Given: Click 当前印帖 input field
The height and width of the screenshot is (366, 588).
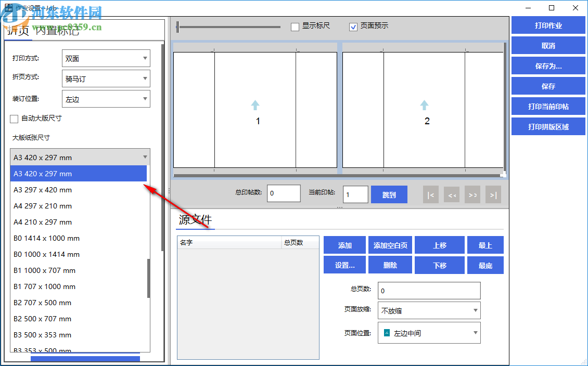Looking at the screenshot, I should click(355, 194).
